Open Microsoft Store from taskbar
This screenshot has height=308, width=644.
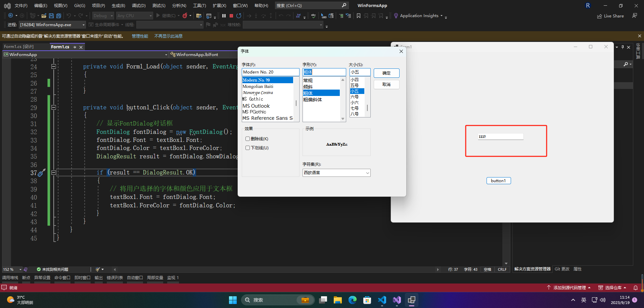pos(367,300)
